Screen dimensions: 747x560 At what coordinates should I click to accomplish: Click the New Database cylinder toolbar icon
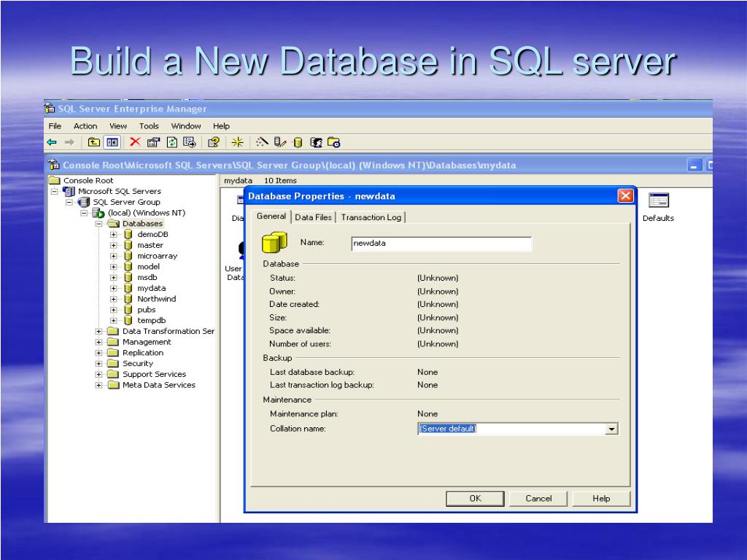[x=298, y=142]
